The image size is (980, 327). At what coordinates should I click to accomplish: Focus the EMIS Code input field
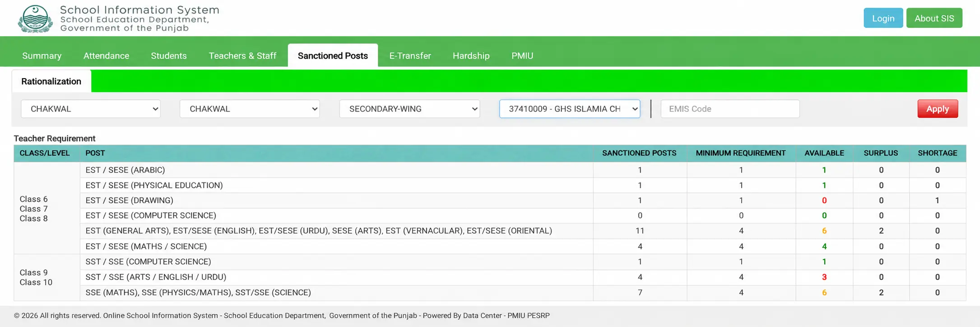coord(730,109)
